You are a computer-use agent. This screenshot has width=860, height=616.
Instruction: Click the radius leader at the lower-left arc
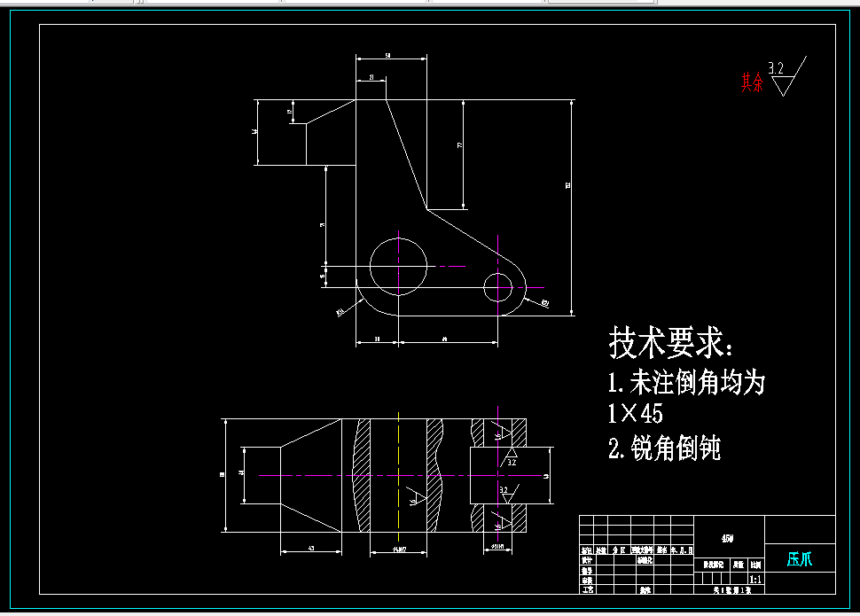point(348,307)
